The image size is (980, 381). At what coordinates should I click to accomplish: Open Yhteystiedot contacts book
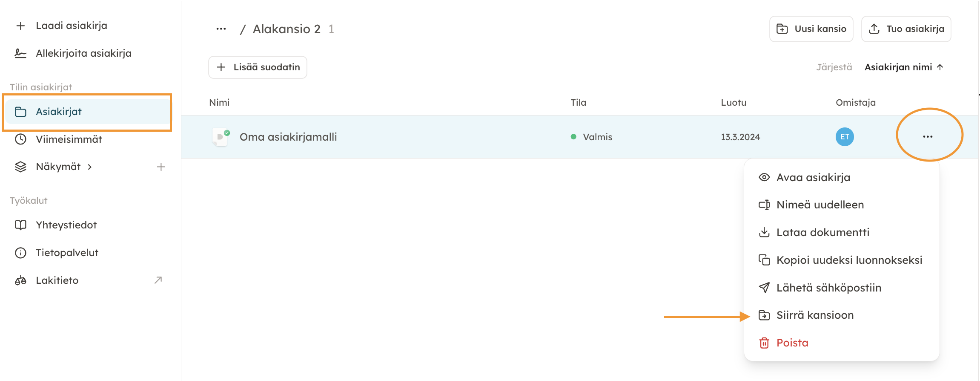66,225
